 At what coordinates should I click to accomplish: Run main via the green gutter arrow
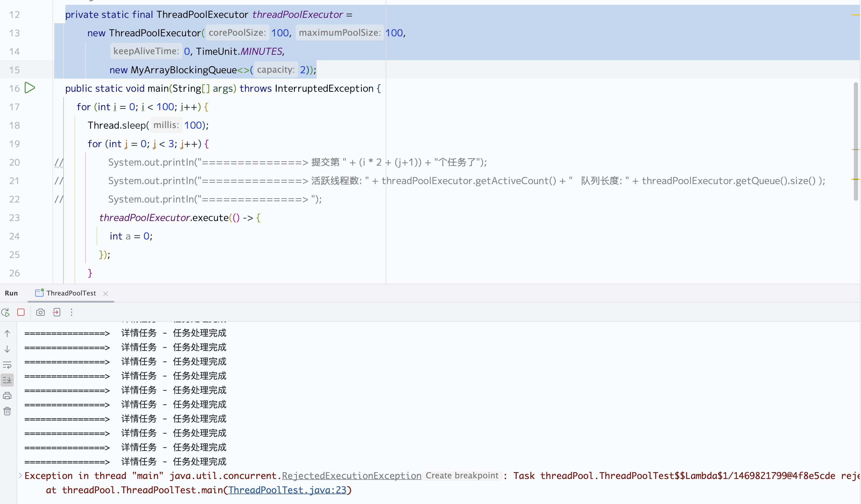(x=30, y=88)
